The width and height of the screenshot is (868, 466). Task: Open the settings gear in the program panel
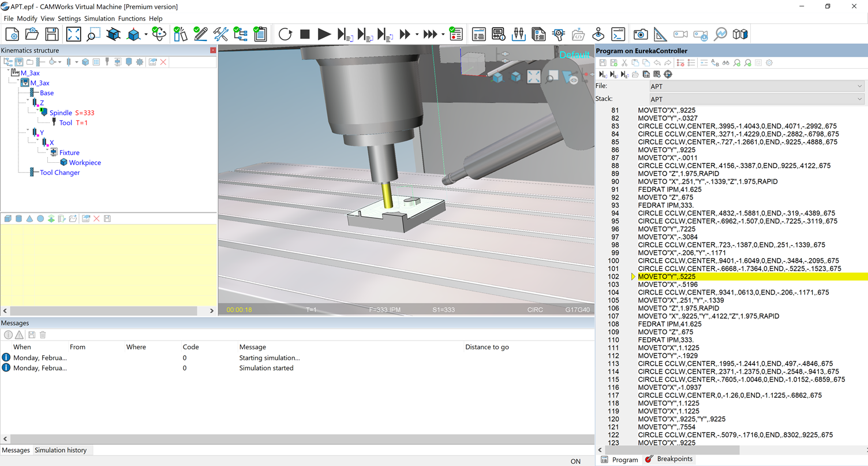769,62
